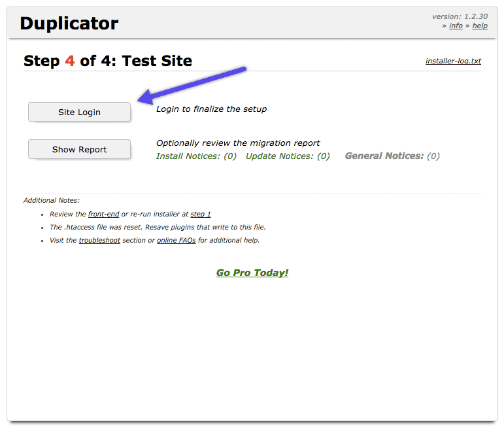Click the 'Optionally review the migration report' text
This screenshot has width=504, height=431.
pyautogui.click(x=238, y=143)
